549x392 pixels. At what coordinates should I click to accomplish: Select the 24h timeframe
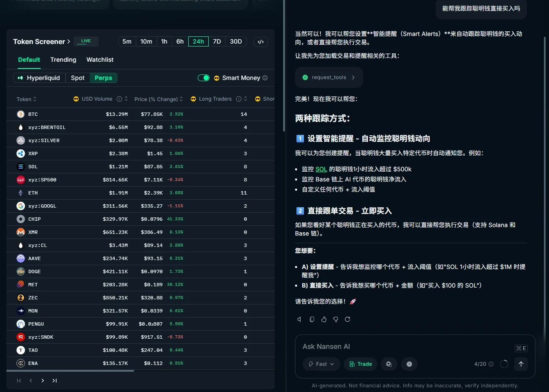[199, 41]
